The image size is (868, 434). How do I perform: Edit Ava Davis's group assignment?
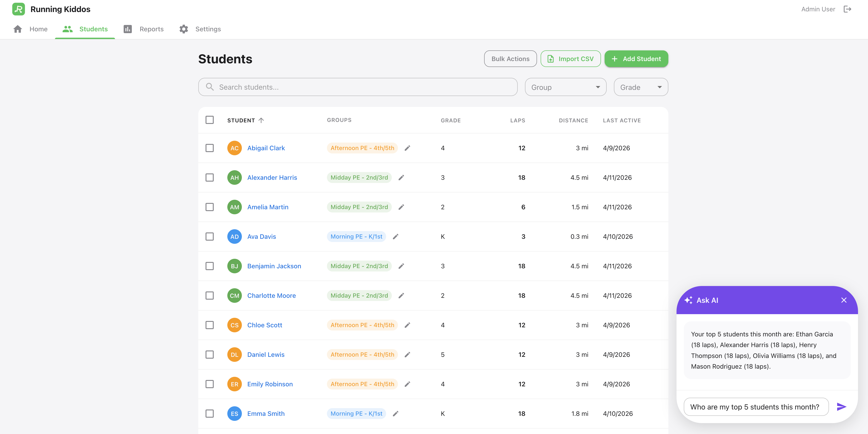point(396,236)
